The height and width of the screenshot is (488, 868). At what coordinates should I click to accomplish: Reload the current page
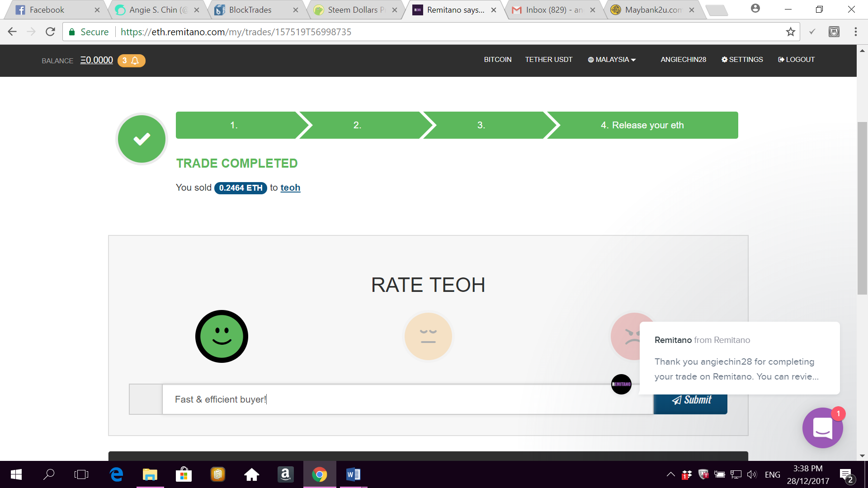click(x=50, y=32)
